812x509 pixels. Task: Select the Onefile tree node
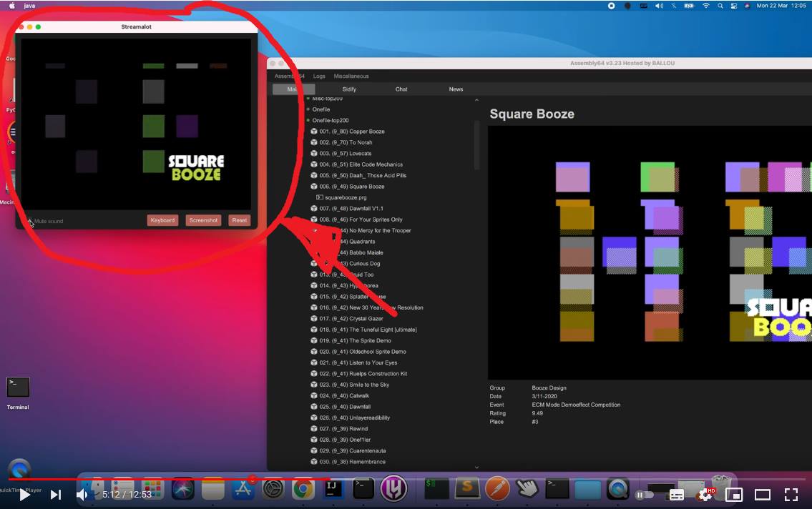(321, 109)
